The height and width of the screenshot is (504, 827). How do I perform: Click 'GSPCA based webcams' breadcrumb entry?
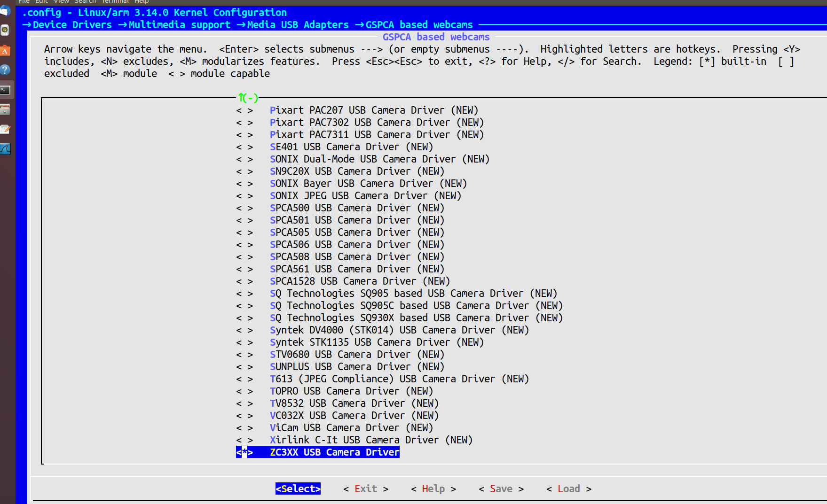[419, 25]
